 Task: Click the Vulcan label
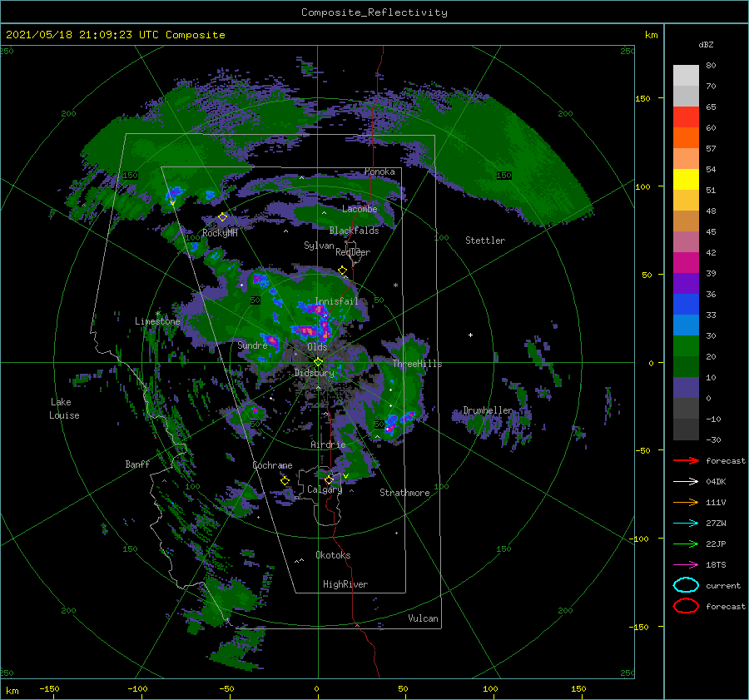pos(423,618)
